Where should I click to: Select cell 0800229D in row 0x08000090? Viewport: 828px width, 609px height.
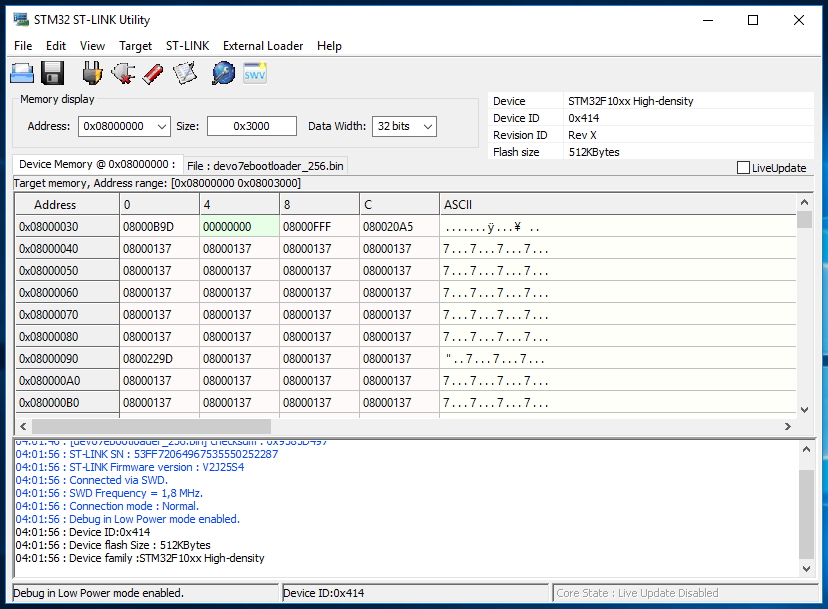(x=160, y=359)
